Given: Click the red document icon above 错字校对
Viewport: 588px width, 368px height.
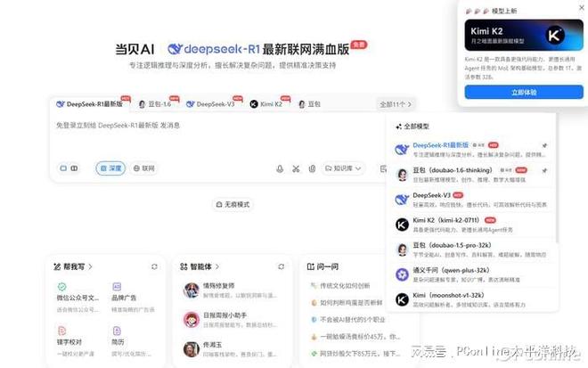Looking at the screenshot, I should [x=61, y=331].
